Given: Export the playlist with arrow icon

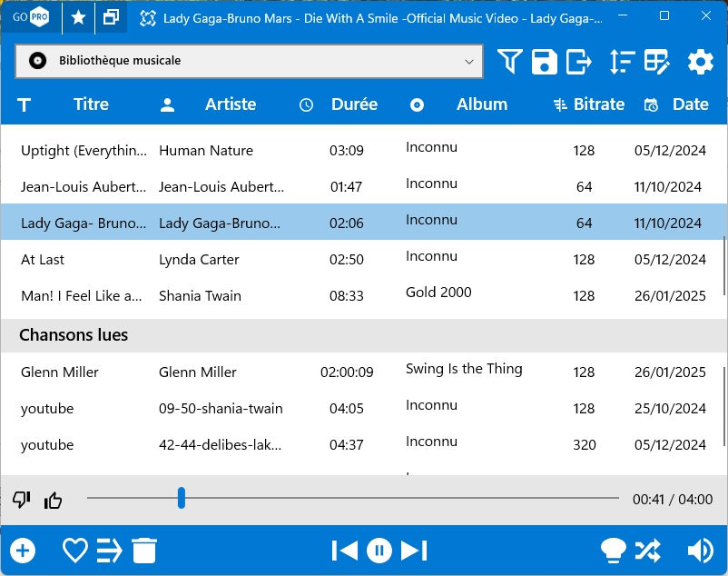Looking at the screenshot, I should point(579,61).
